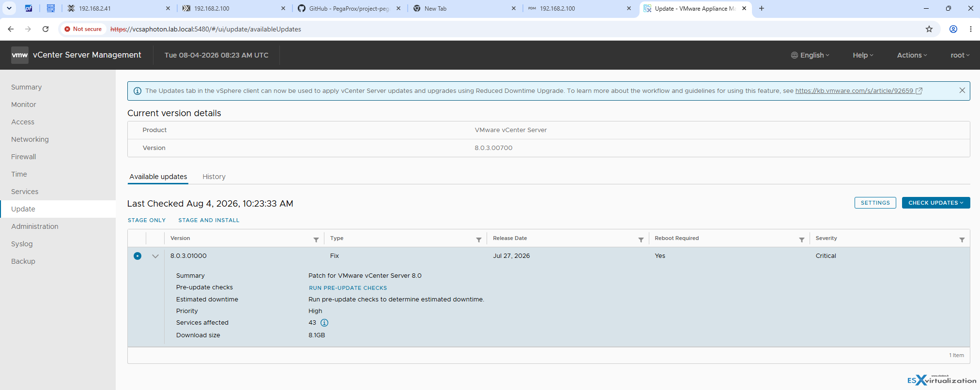Switch to the GitHub PegaProx browser tab
The image size is (980, 390).
[349, 8]
